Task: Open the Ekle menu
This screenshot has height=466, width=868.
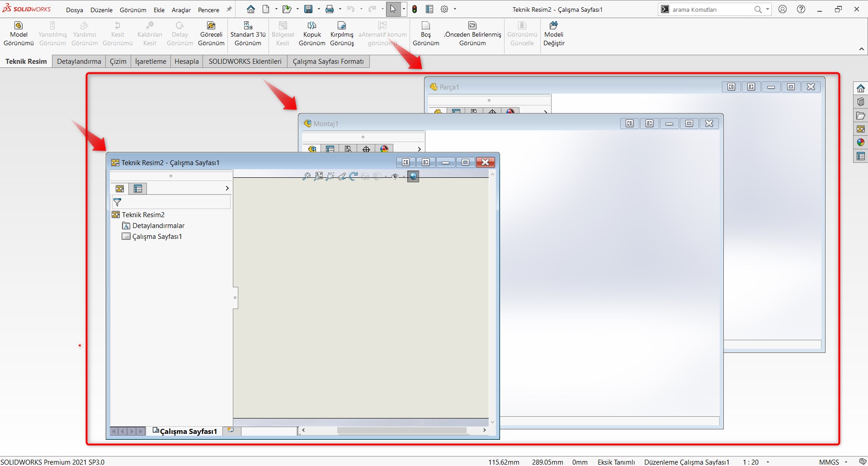Action: [159, 10]
